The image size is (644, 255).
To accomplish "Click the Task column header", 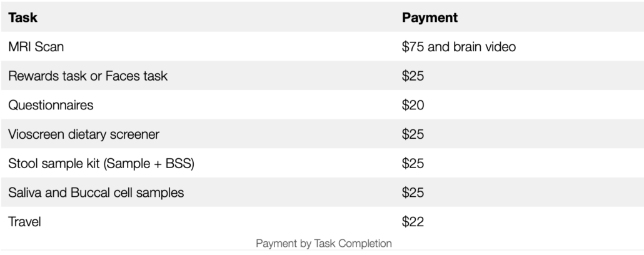I will coord(23,17).
